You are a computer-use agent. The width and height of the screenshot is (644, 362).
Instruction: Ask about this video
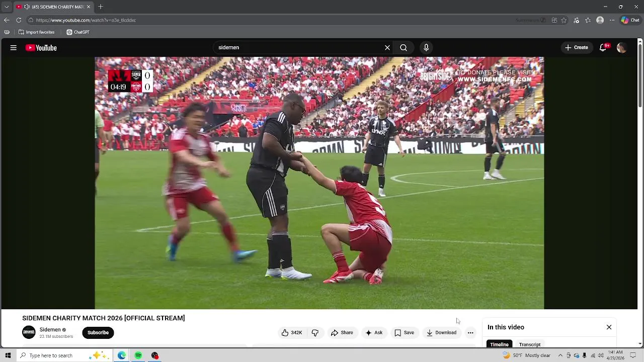click(x=374, y=333)
